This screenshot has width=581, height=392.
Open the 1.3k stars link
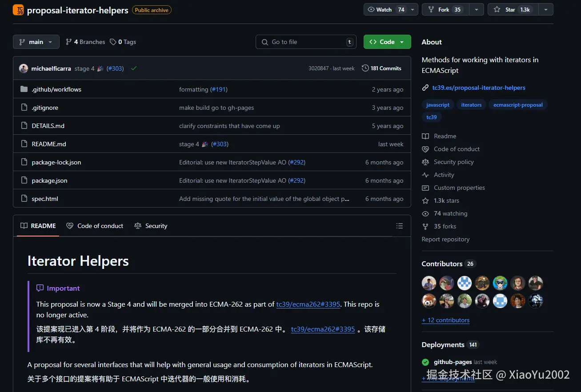[x=441, y=200]
